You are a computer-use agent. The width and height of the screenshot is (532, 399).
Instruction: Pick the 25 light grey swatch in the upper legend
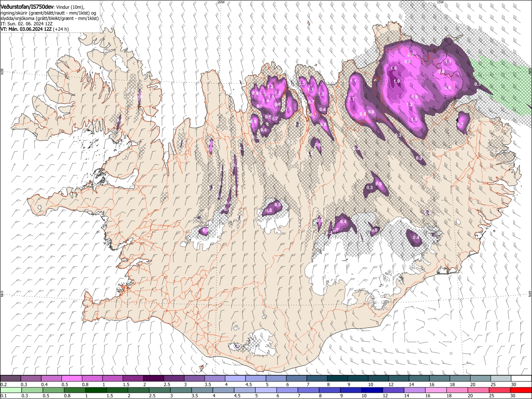500,378
